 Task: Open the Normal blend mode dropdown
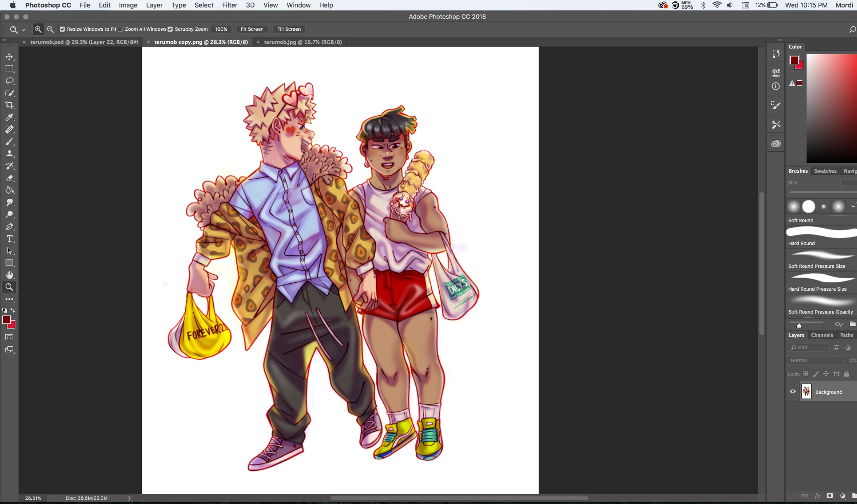(x=817, y=360)
